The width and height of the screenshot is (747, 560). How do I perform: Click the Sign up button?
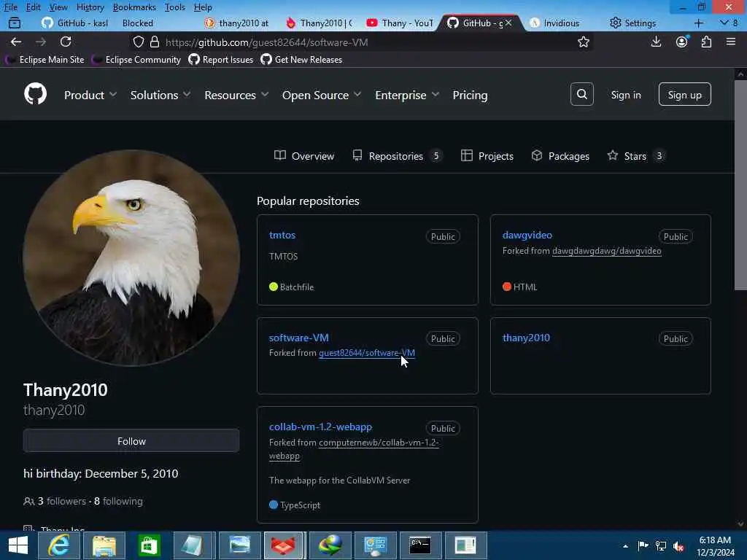coord(684,94)
